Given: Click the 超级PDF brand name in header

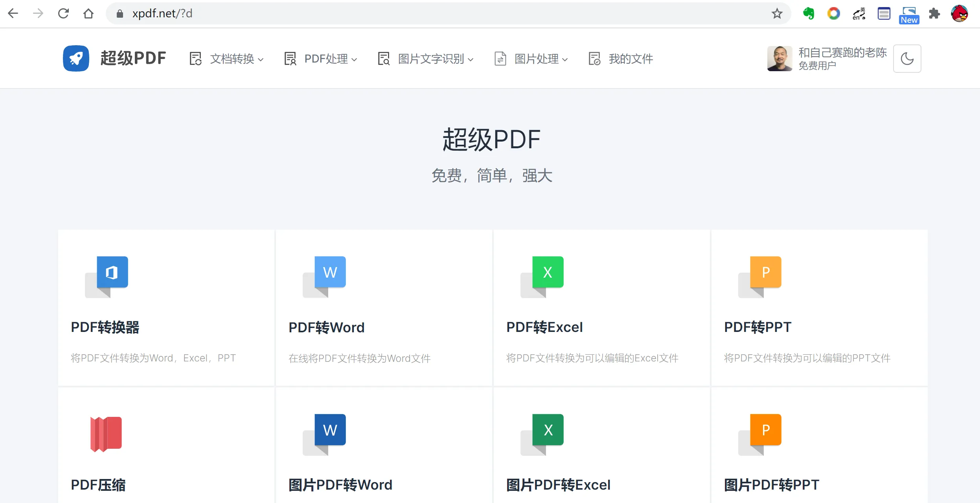Looking at the screenshot, I should point(133,58).
